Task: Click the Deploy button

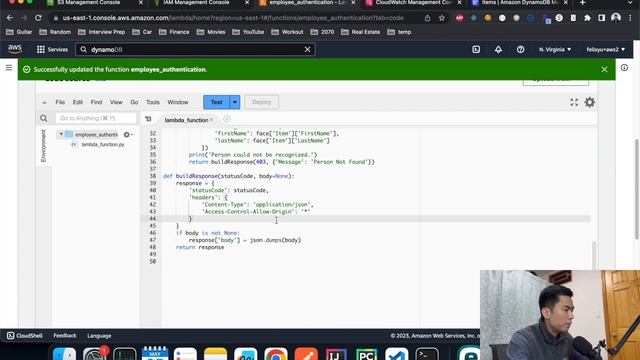Action: click(x=262, y=102)
